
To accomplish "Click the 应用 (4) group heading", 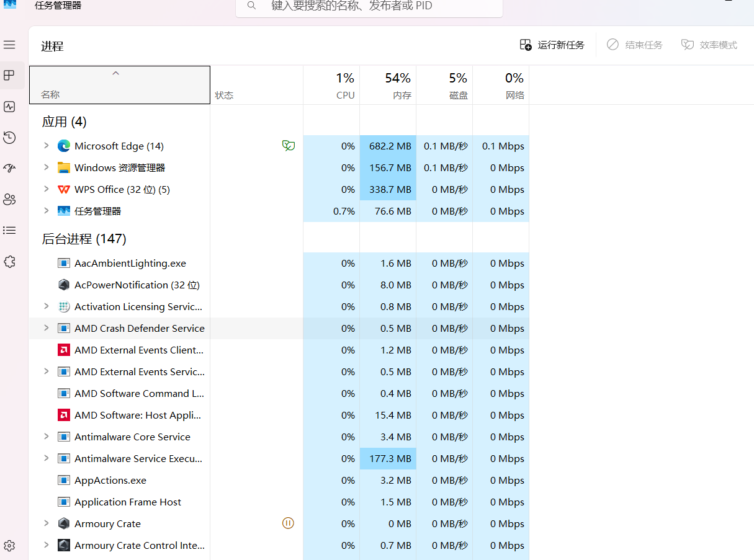I will pos(64,122).
